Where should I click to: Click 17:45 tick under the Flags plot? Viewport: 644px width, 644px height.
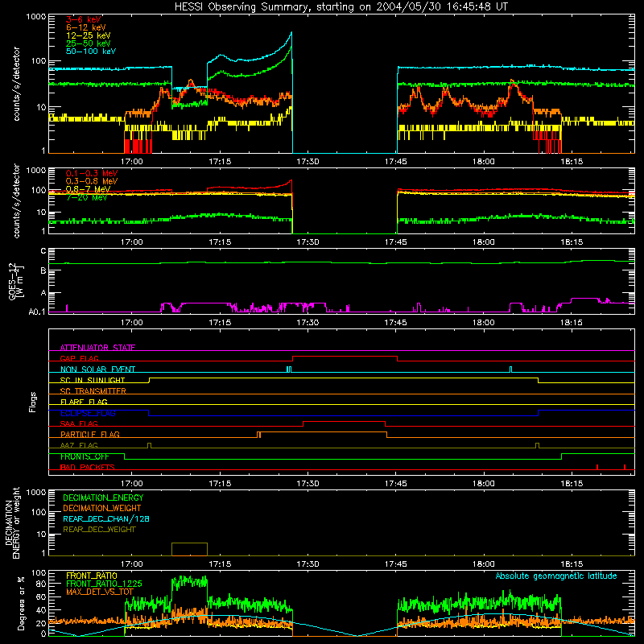tap(395, 484)
